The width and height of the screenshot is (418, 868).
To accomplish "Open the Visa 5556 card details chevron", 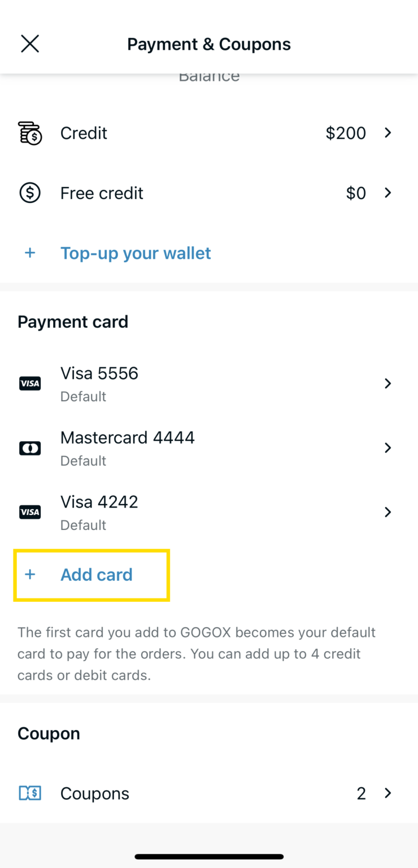I will pos(388,383).
